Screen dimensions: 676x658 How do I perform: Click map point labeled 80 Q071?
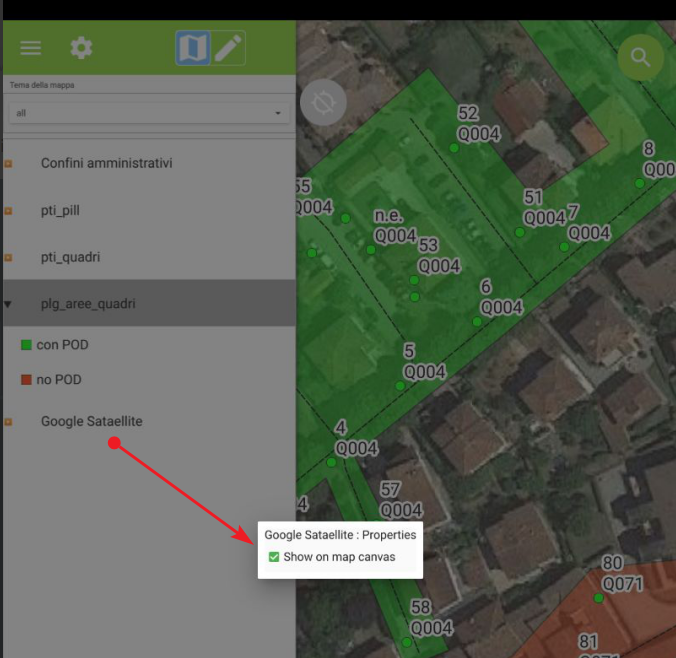pyautogui.click(x=599, y=598)
